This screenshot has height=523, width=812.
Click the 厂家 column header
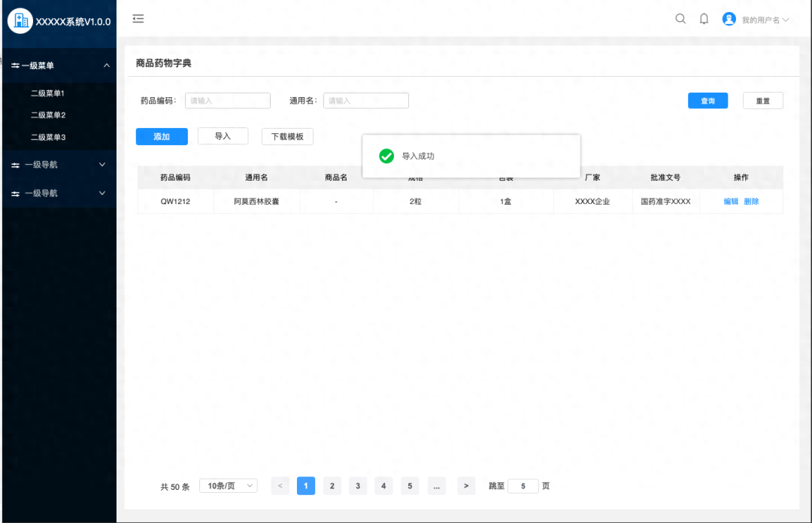592,178
